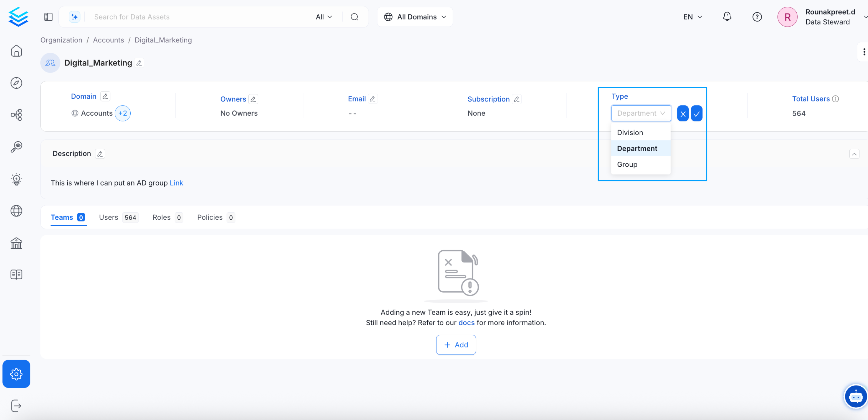Open the EN language dropdown
The width and height of the screenshot is (868, 420).
pyautogui.click(x=693, y=17)
